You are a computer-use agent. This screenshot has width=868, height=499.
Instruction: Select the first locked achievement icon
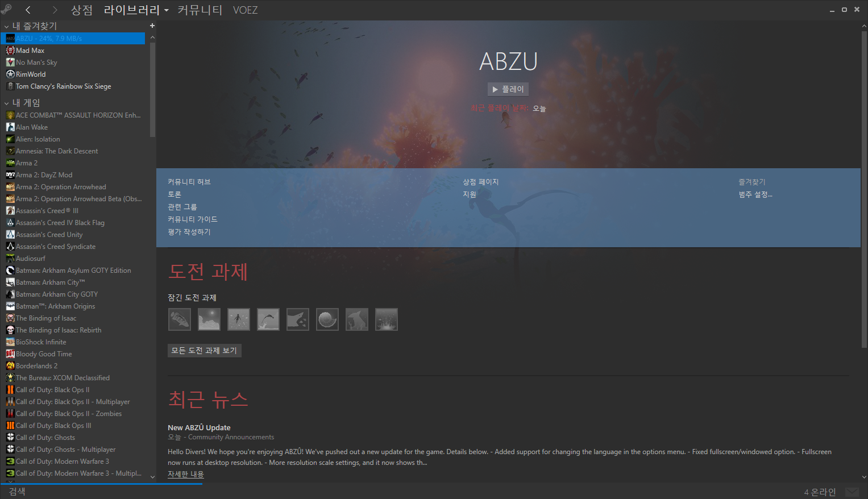(180, 319)
